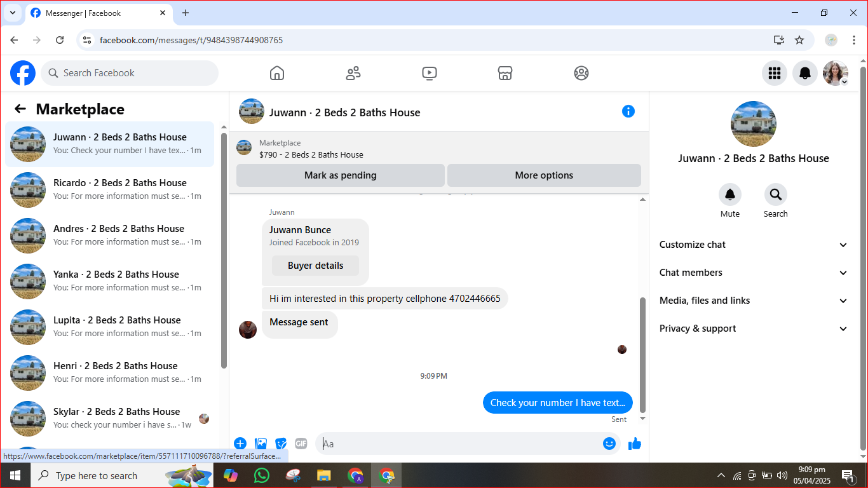Image resolution: width=868 pixels, height=488 pixels.
Task: Open a new Chrome tab
Action: pos(186,13)
